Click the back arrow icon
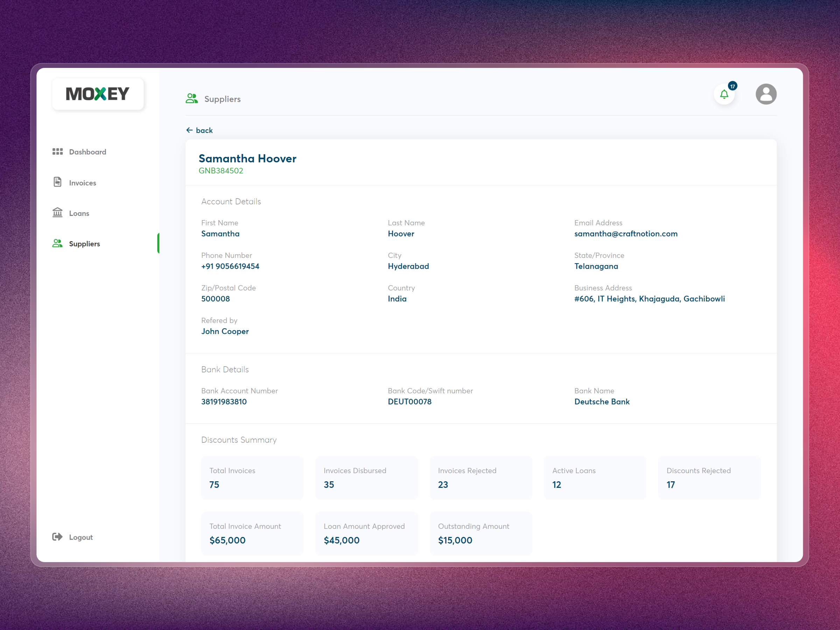This screenshot has height=630, width=840. [x=190, y=130]
